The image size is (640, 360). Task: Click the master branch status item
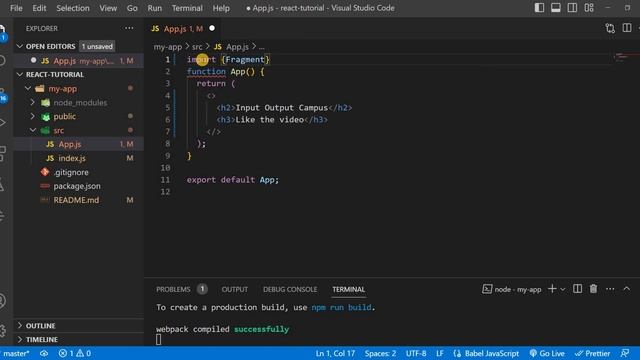tap(16, 353)
